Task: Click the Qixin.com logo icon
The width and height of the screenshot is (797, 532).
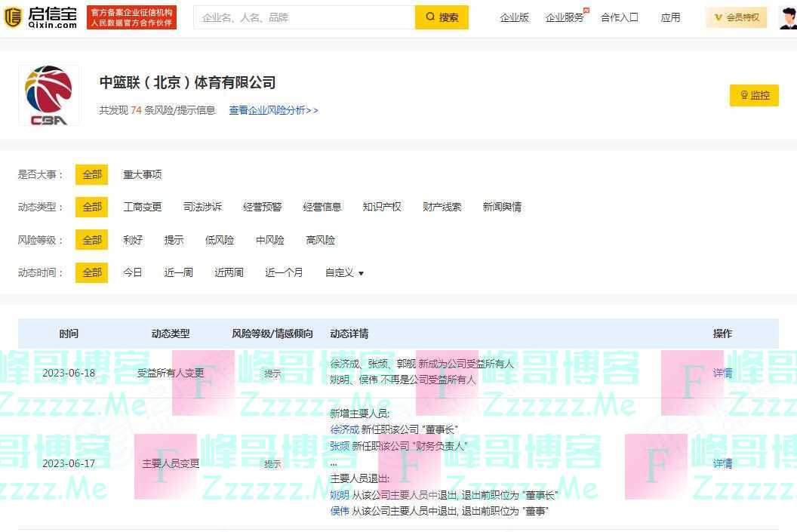Action: [14, 17]
